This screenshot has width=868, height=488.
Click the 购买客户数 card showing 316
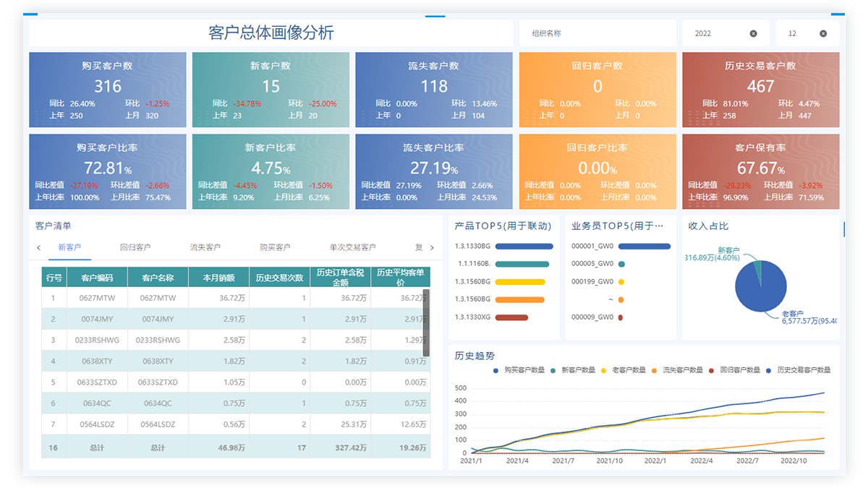tap(107, 90)
